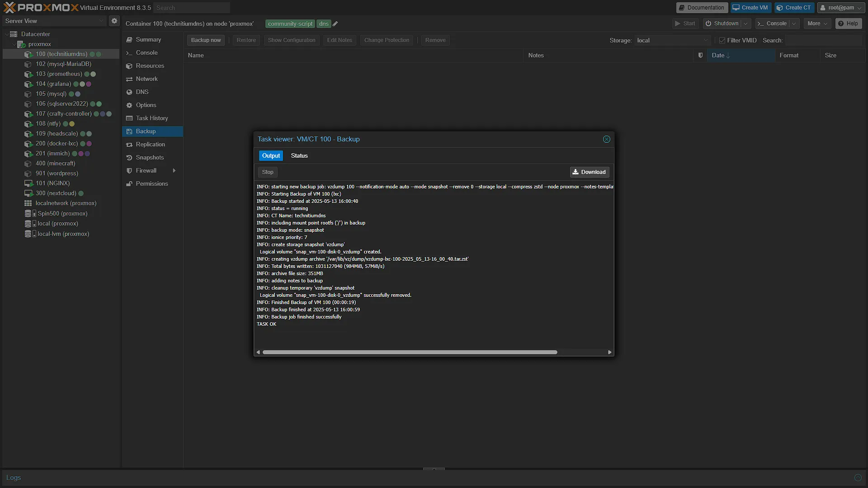Click Backup now
The height and width of the screenshot is (488, 868).
206,40
